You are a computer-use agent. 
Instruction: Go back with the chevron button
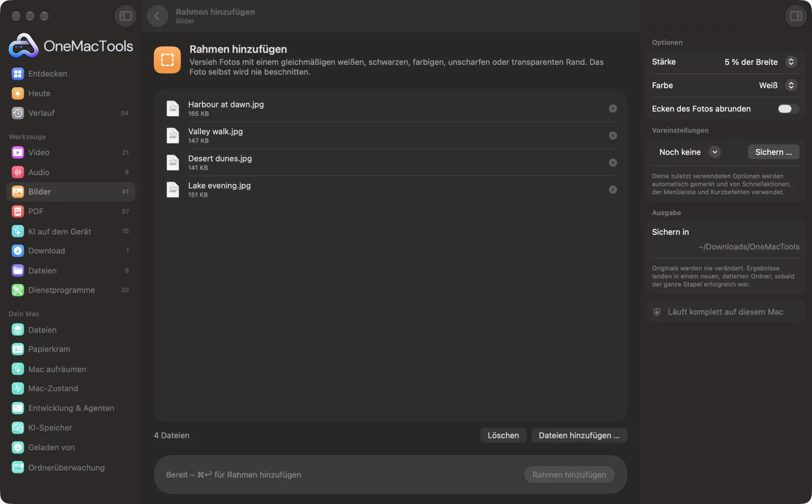[x=157, y=16]
